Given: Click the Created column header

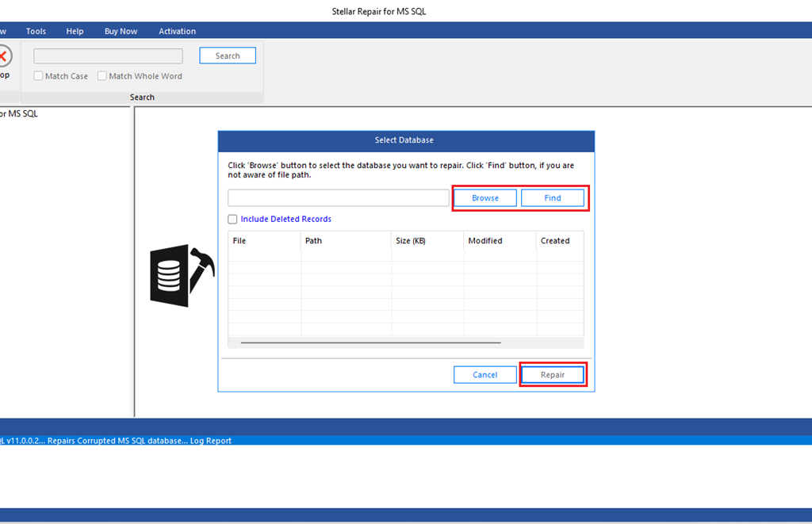Looking at the screenshot, I should [x=560, y=241].
